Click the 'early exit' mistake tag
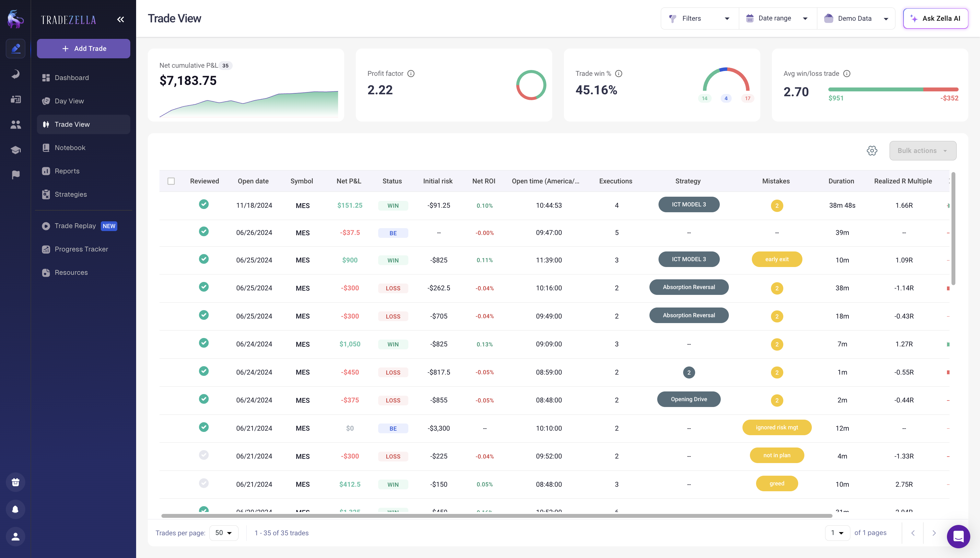The image size is (980, 558). 776,260
